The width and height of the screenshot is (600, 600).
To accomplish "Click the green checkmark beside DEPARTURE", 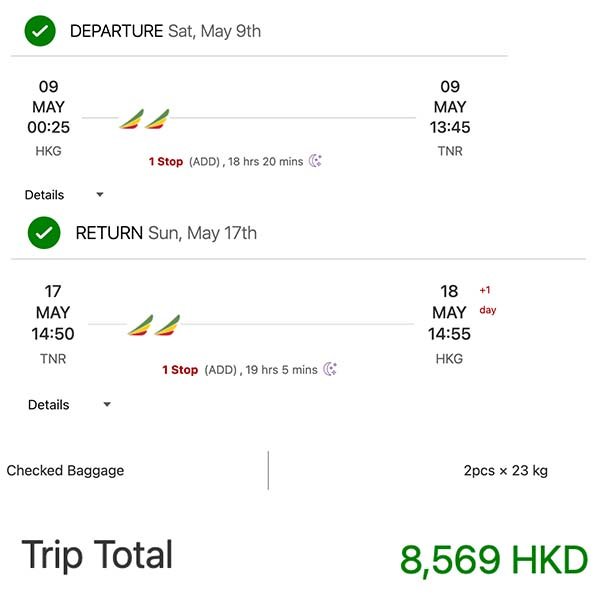I will [40, 31].
